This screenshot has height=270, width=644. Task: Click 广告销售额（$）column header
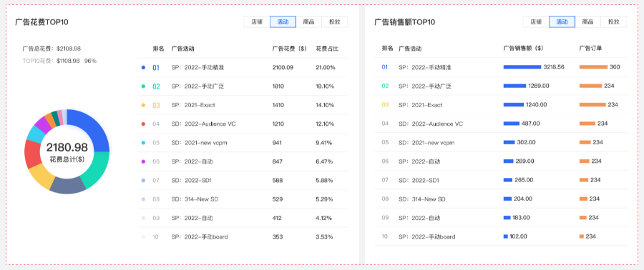pyautogui.click(x=523, y=49)
